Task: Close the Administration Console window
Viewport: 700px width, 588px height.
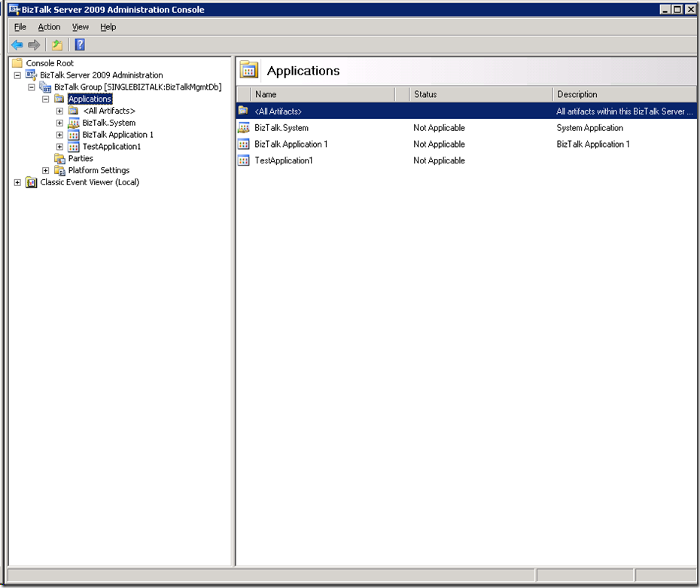Action: tap(690, 9)
